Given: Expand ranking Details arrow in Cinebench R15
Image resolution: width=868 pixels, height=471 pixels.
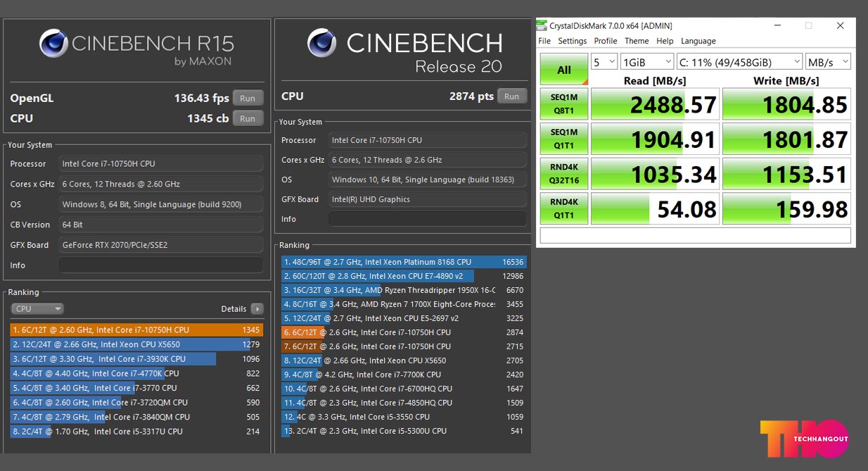Looking at the screenshot, I should (x=257, y=308).
